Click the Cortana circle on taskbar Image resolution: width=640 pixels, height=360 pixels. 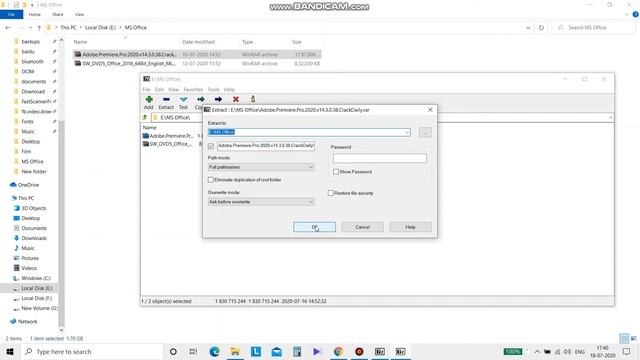(x=173, y=351)
